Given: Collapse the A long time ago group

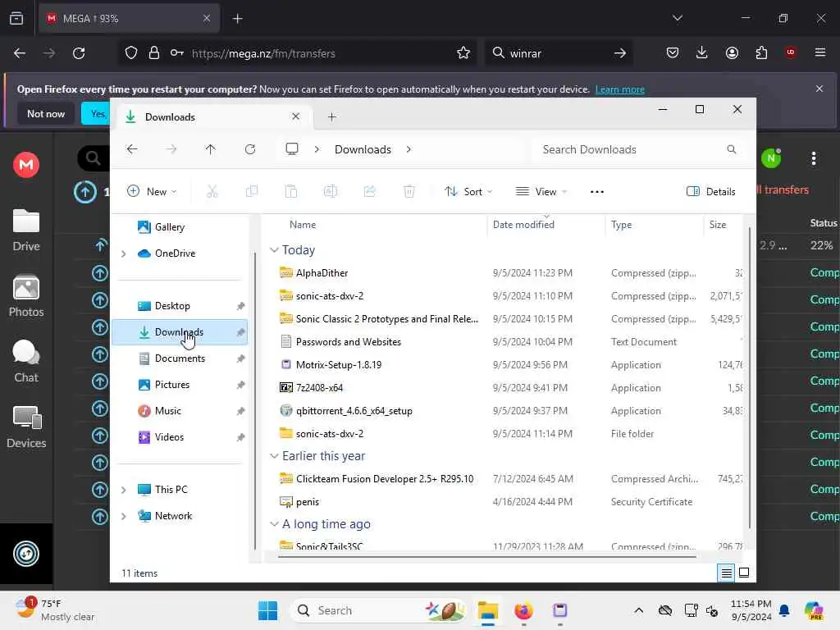Looking at the screenshot, I should tap(274, 524).
